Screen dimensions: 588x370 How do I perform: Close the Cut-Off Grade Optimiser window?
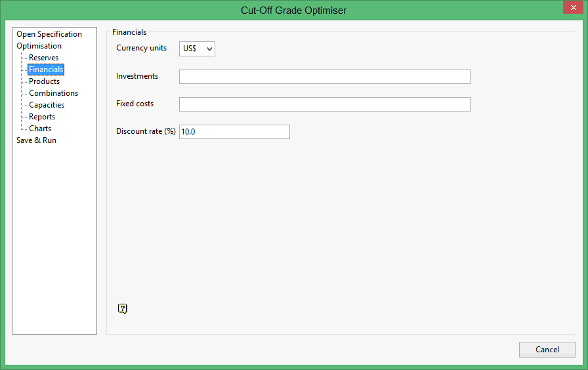[573, 7]
